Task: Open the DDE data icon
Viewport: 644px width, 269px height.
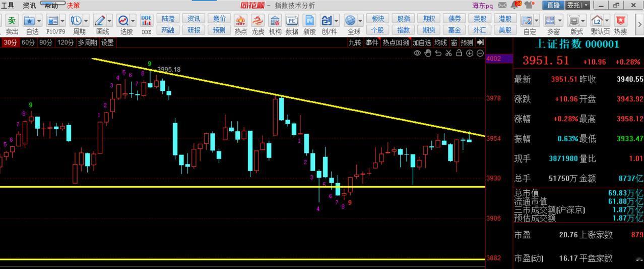Action: click(146, 21)
